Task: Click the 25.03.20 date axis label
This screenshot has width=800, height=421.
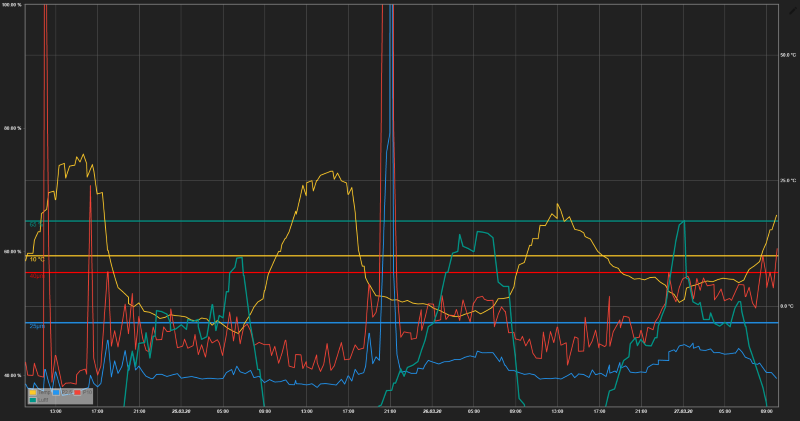Action: (181, 411)
